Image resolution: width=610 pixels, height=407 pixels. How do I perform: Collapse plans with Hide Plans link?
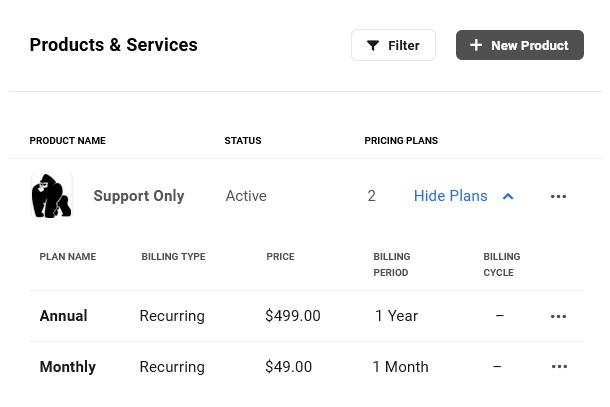pyautogui.click(x=450, y=196)
